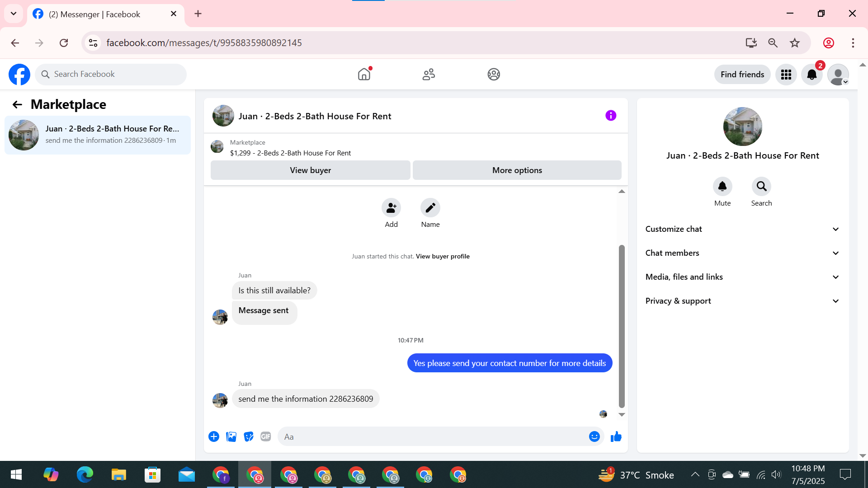Open the Facebook notifications bell
868x488 pixels.
811,75
